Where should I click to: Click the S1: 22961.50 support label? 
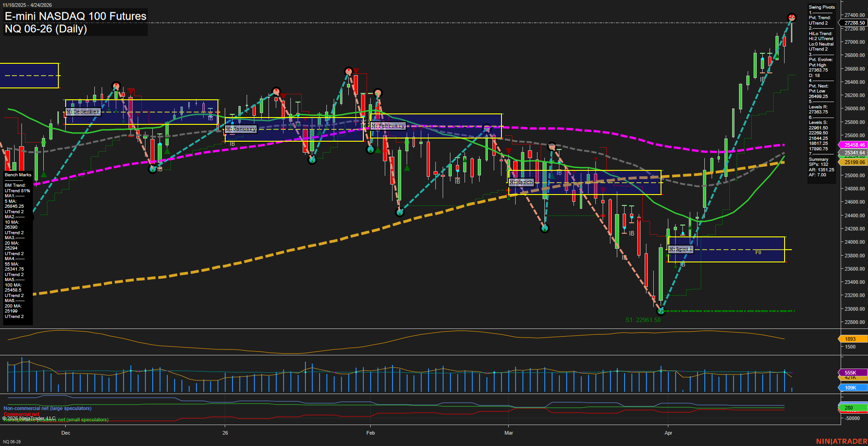coord(643,319)
